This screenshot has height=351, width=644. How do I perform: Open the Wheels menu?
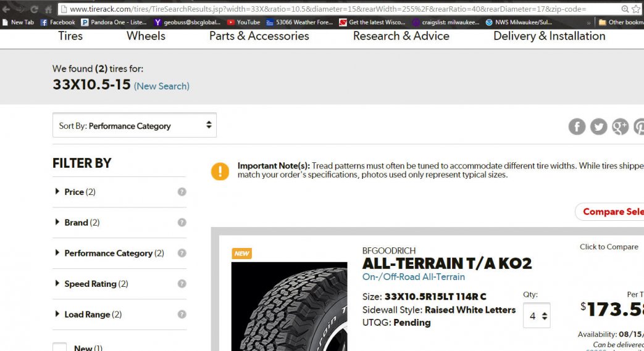click(146, 36)
